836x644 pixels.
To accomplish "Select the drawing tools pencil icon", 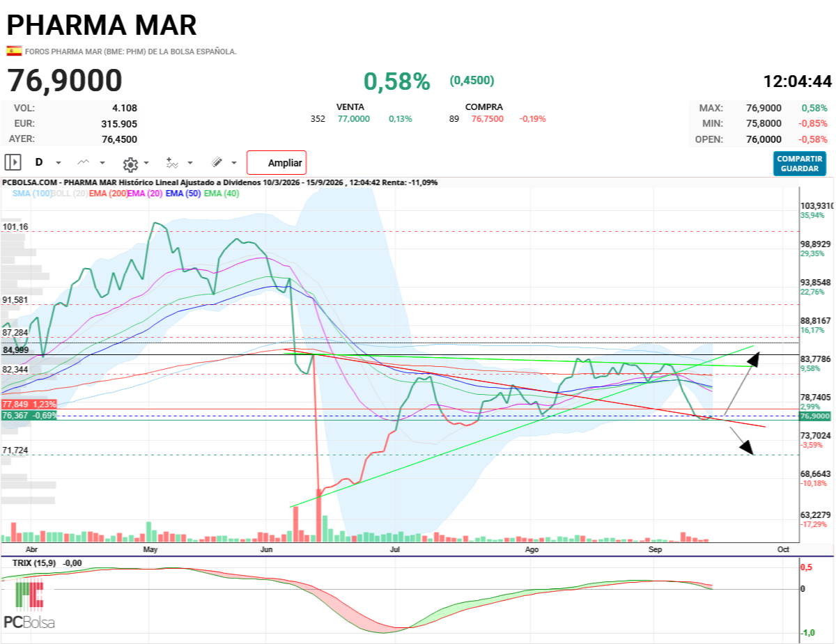I will point(217,162).
